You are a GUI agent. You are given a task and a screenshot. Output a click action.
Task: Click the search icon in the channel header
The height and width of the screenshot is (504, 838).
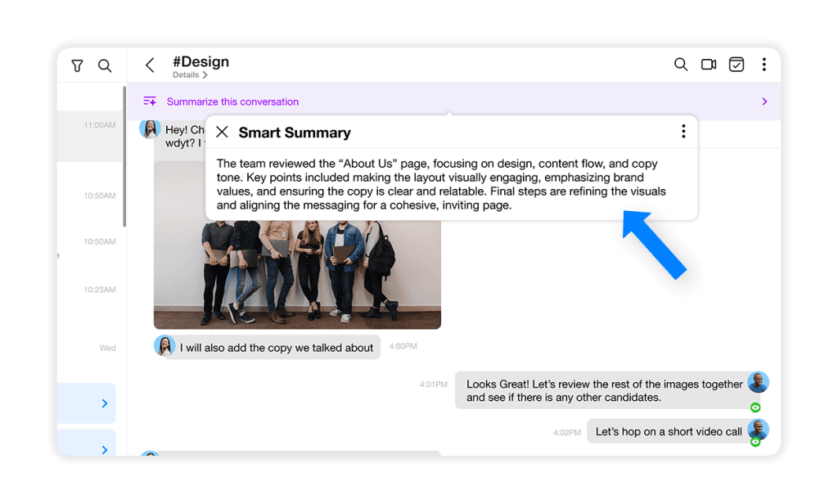pyautogui.click(x=681, y=64)
